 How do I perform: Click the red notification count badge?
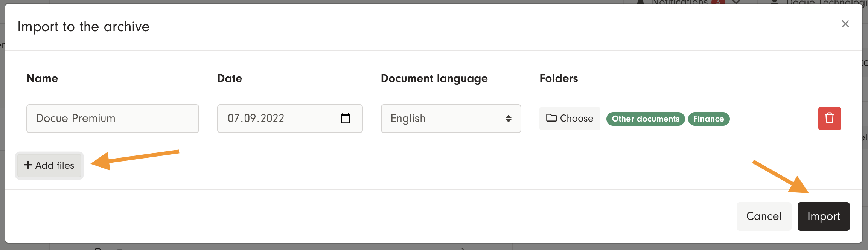[718, 2]
